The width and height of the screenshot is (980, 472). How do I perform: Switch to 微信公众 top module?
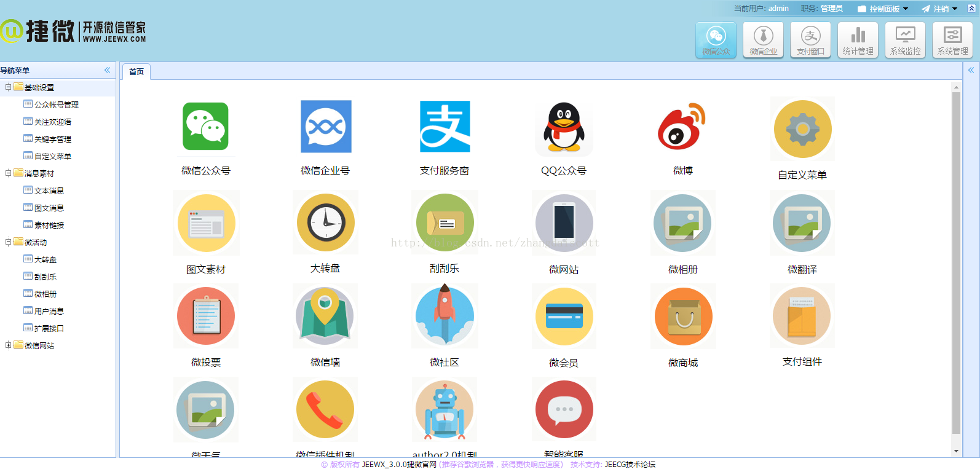coord(716,40)
